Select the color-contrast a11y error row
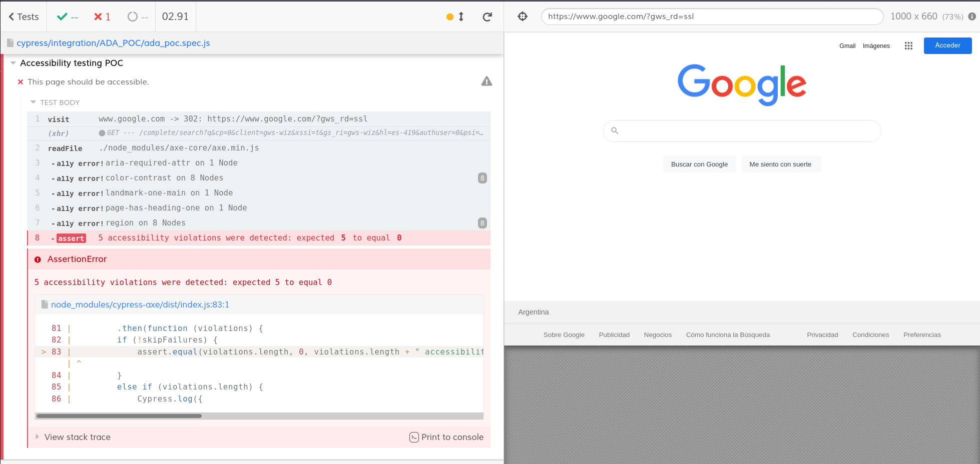The height and width of the screenshot is (464, 980). [x=259, y=178]
